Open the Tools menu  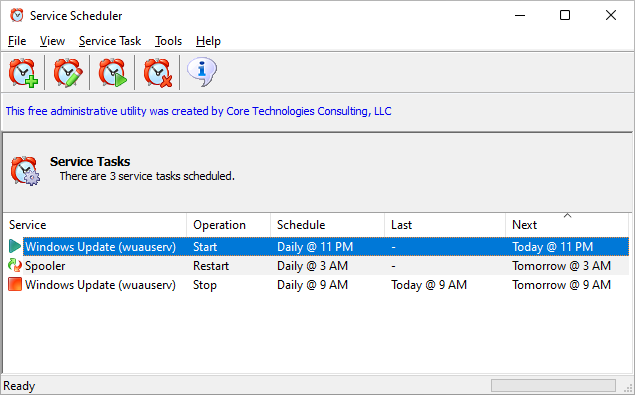(x=168, y=41)
